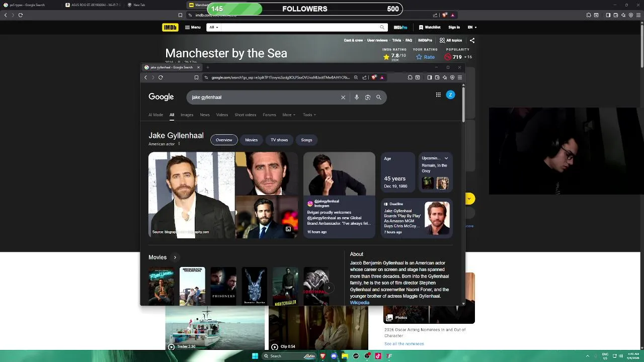The width and height of the screenshot is (644, 362).
Task: Open more options beside American actor
Action: tap(179, 144)
